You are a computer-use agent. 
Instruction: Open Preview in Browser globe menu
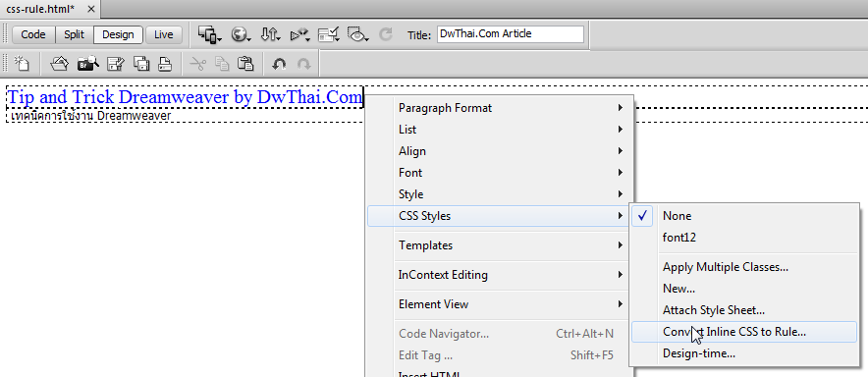click(x=242, y=35)
